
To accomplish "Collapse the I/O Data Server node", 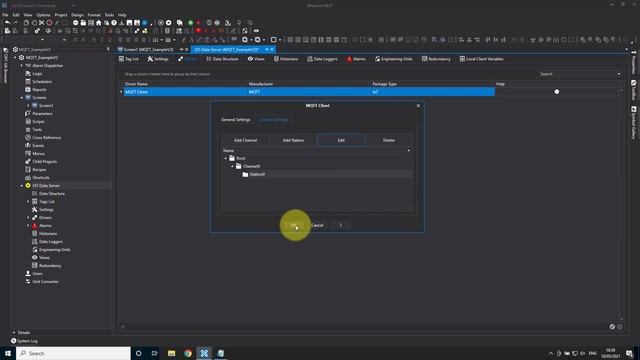I will (22, 186).
